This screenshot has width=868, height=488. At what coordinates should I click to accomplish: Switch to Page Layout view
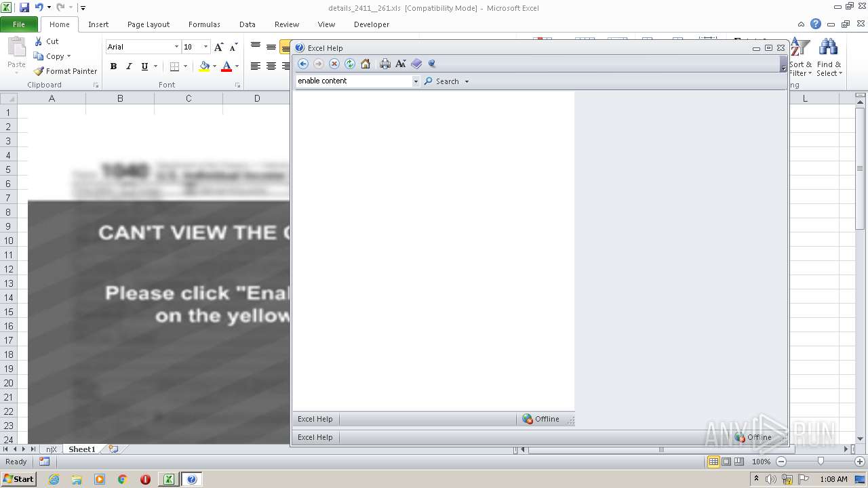[726, 462]
